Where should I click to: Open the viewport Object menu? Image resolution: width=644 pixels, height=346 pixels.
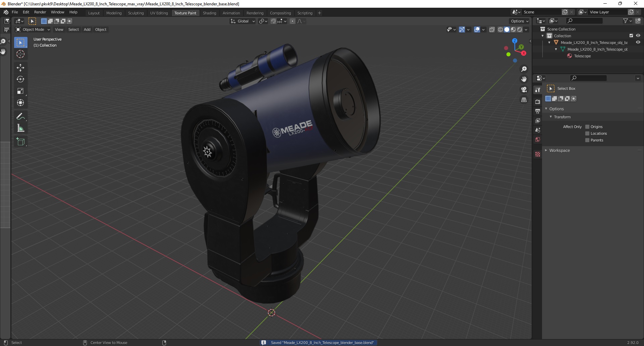click(x=101, y=30)
